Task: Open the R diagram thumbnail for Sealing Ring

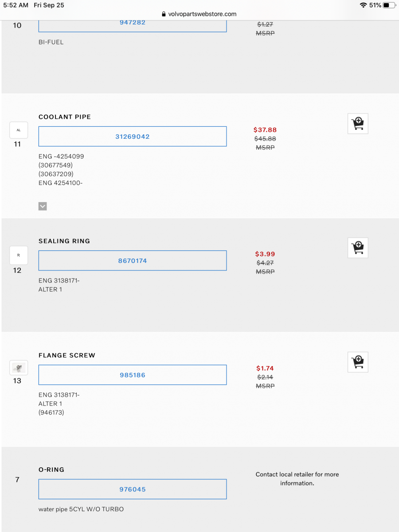Action: coord(18,255)
